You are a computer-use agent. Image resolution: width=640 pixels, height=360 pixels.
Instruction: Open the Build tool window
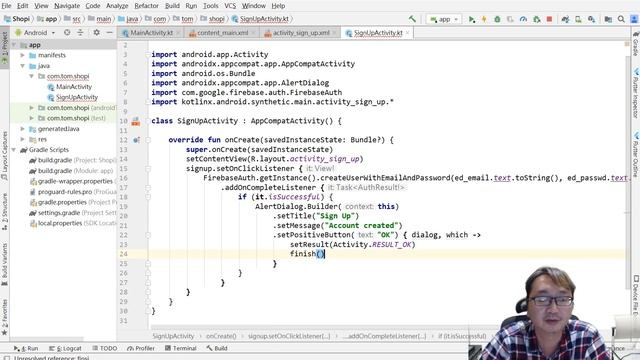click(217, 348)
